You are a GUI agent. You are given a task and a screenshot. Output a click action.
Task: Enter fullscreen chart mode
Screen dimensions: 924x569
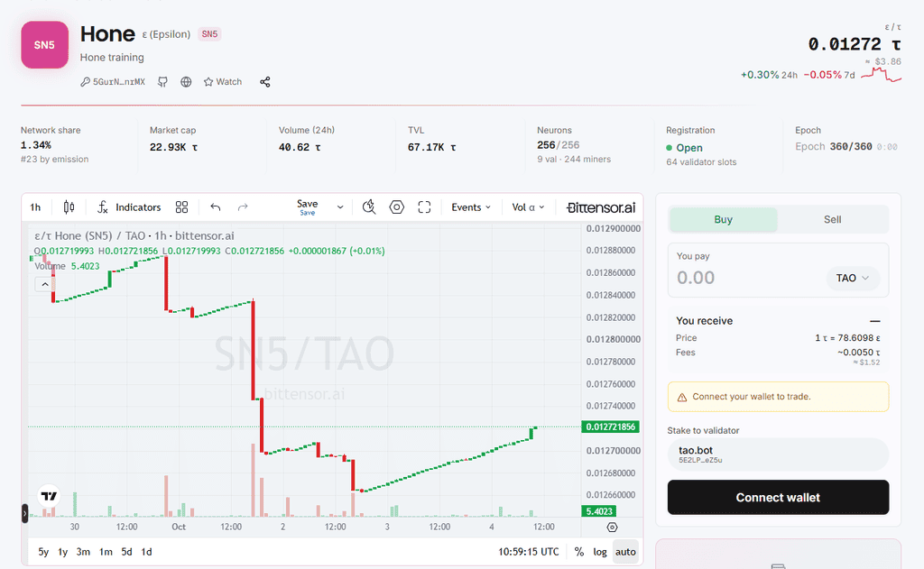click(424, 207)
